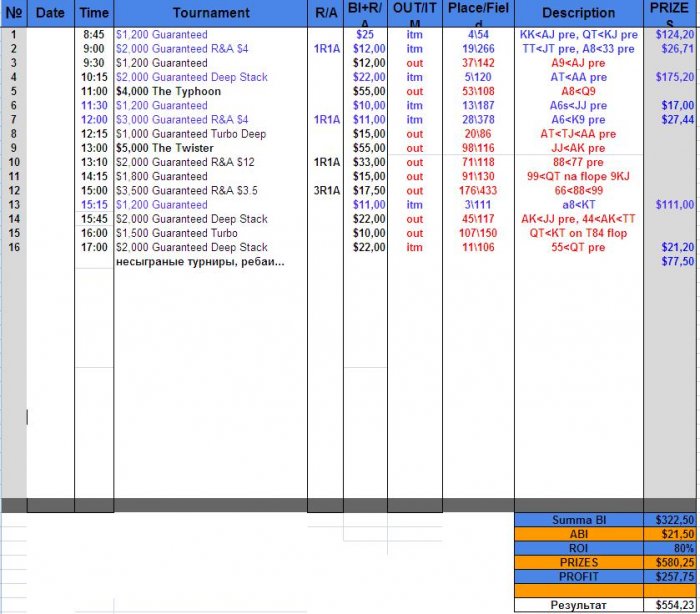
Task: Select the № column header
Action: 14,13
